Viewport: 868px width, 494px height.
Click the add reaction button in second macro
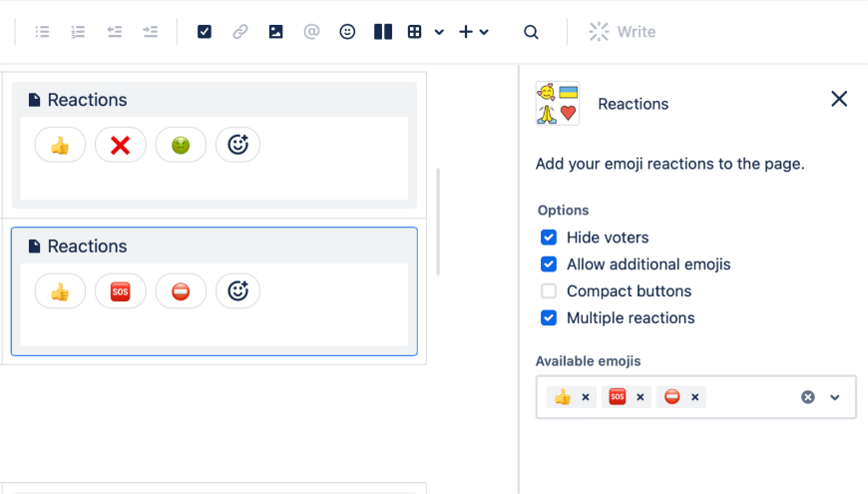tap(237, 291)
